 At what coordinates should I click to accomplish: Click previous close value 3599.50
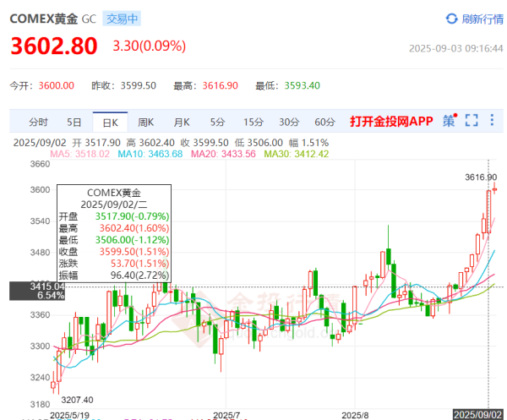139,85
